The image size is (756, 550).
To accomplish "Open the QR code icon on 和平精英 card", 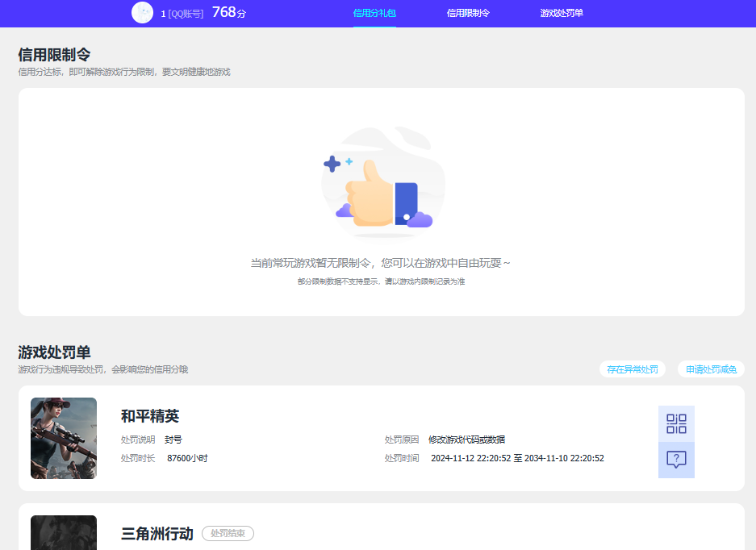I will 676,423.
